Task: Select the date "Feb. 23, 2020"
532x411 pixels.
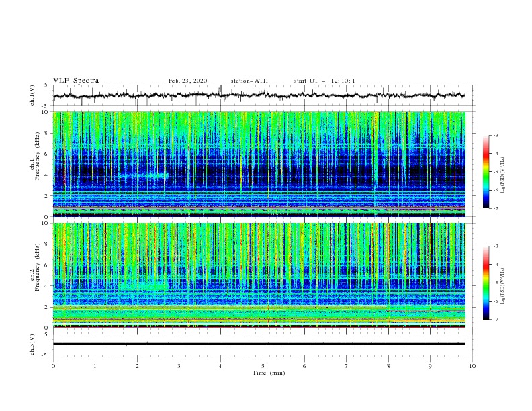Action: 187,81
